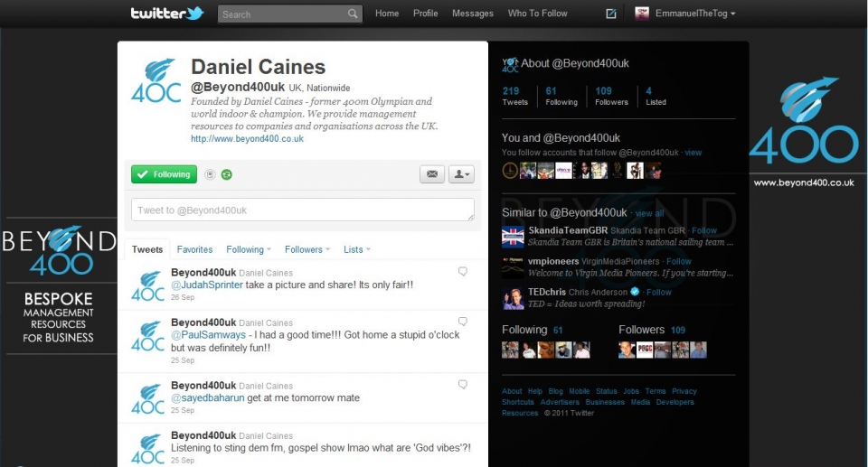Viewport: 868px width, 467px height.
Task: Click the TEDchris avatar
Action: pyautogui.click(x=513, y=298)
